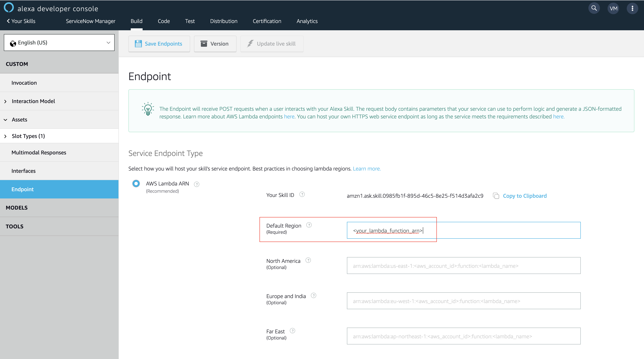644x359 pixels.
Task: Expand Slot Types (1) item
Action: [59, 136]
